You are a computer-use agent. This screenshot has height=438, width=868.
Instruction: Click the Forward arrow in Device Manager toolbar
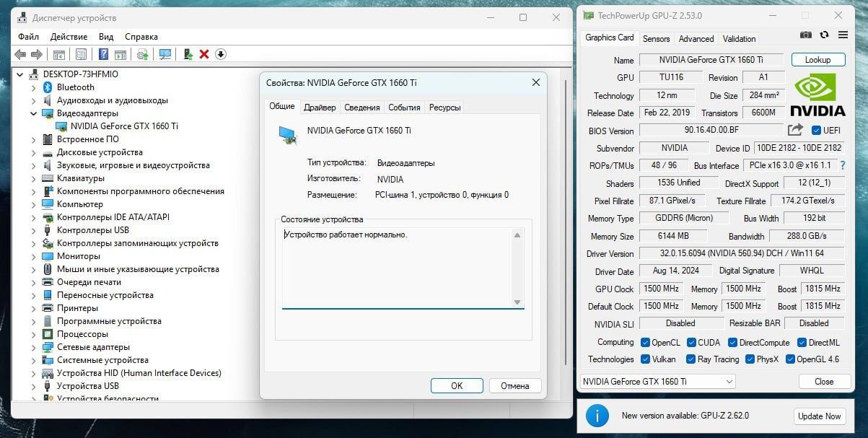pyautogui.click(x=36, y=54)
